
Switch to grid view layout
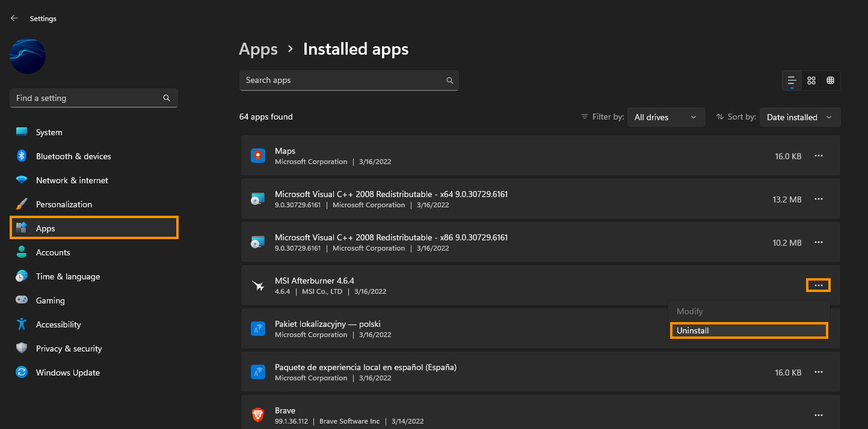[811, 81]
